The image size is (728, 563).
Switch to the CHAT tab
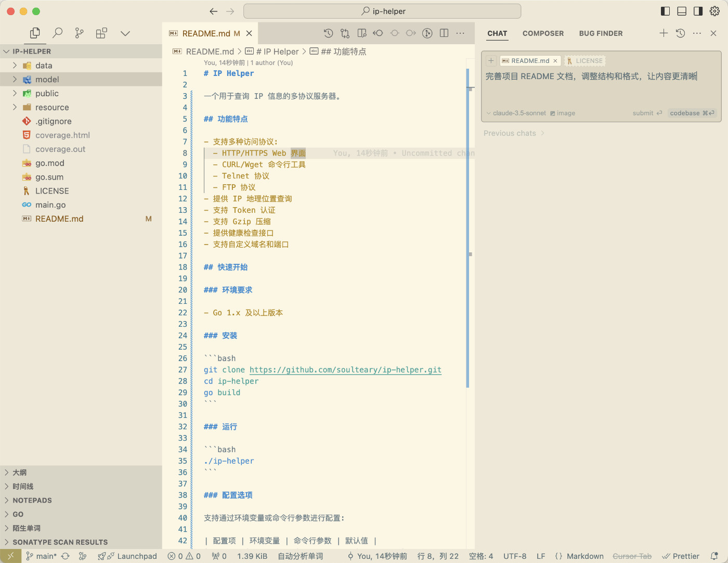(497, 33)
